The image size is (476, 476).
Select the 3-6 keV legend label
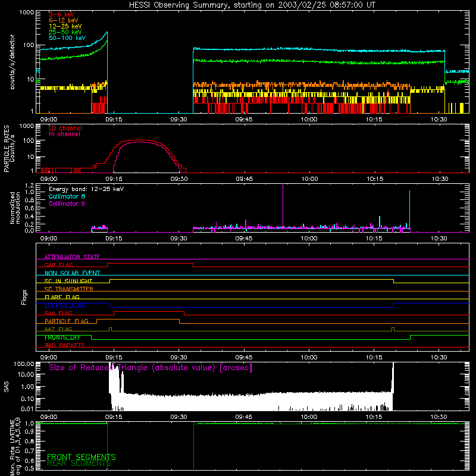point(61,14)
